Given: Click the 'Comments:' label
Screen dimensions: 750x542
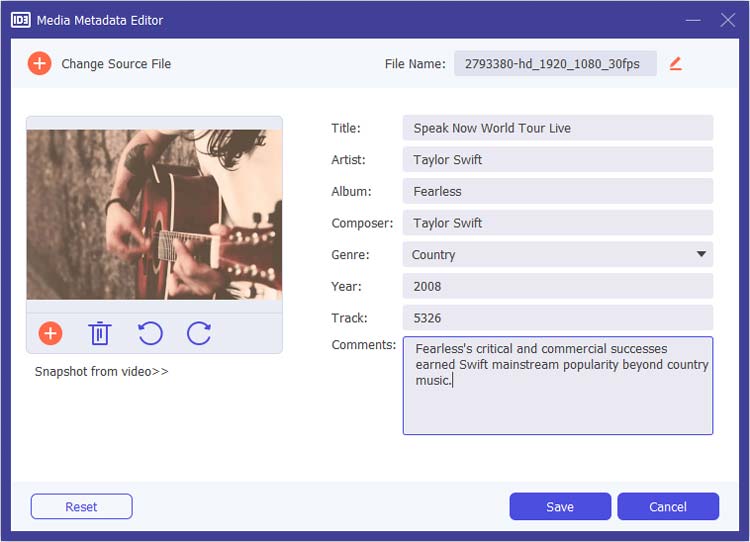Looking at the screenshot, I should pos(364,344).
